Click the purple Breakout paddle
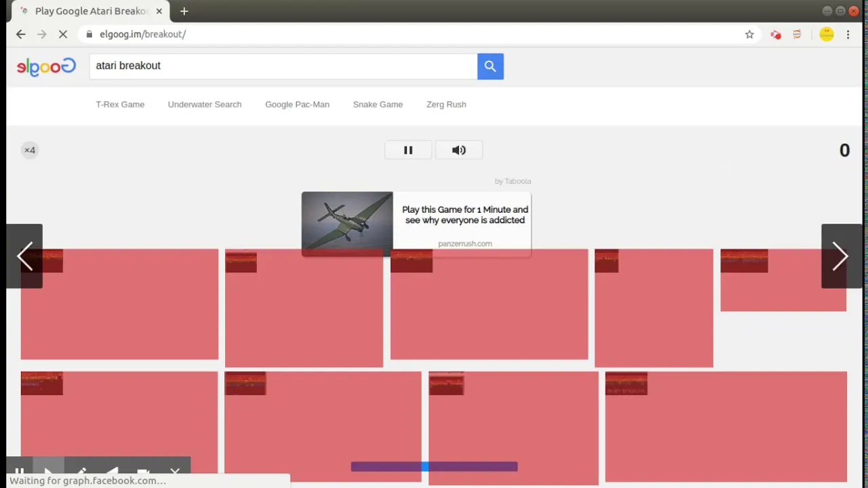Screen dimensions: 868x488 coord(434,466)
